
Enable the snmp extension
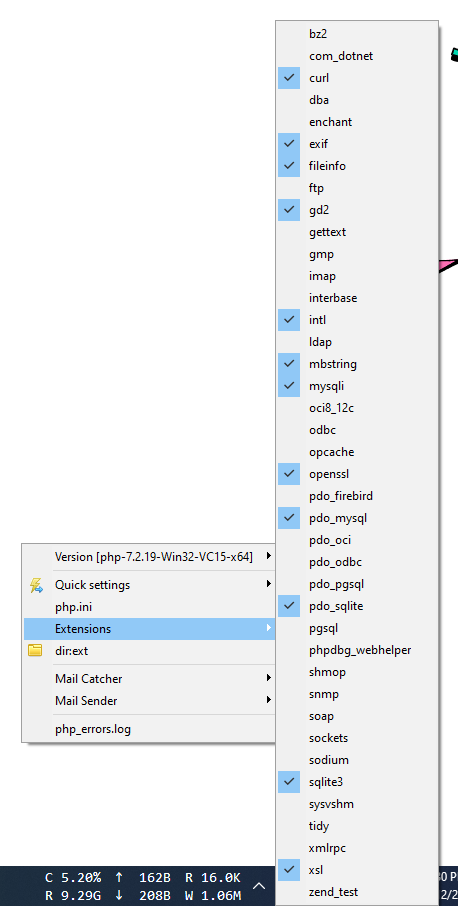pos(357,694)
